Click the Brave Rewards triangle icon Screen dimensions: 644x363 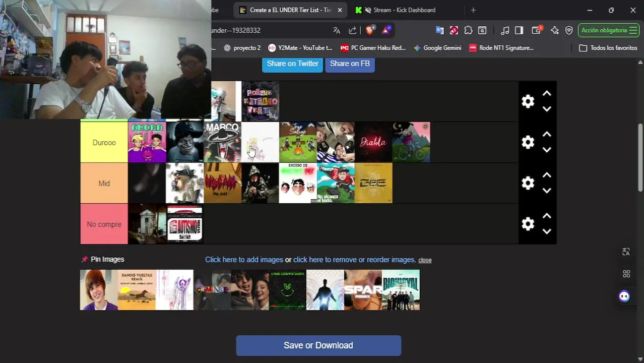point(386,30)
